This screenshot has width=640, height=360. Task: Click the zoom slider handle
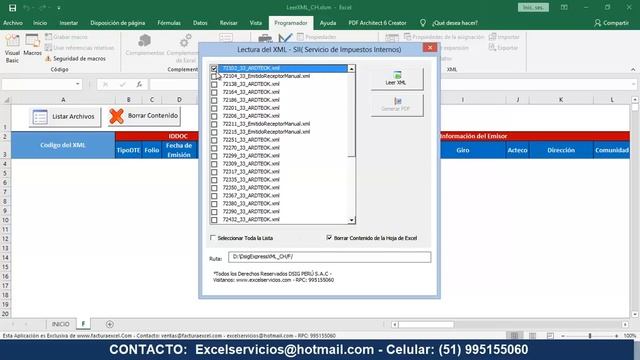click(x=590, y=336)
